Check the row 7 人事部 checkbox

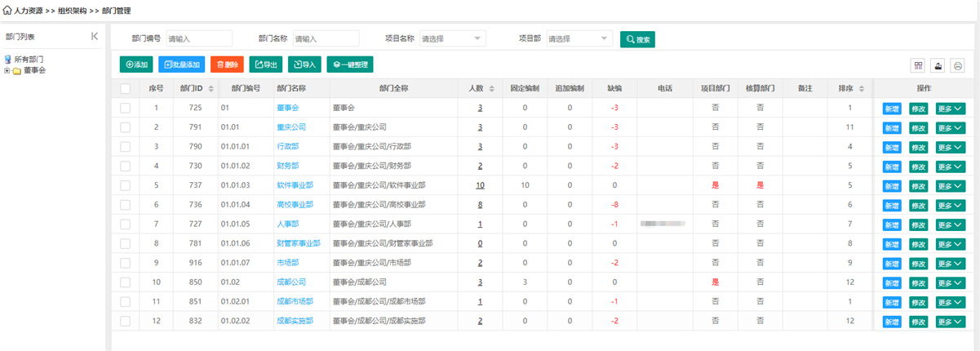coord(125,224)
